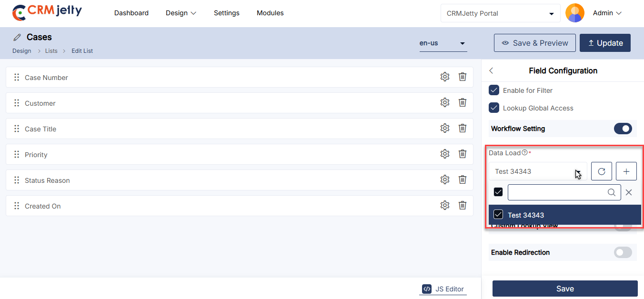Open en-us language dropdown
Screen dimensions: 644x299
pos(443,43)
